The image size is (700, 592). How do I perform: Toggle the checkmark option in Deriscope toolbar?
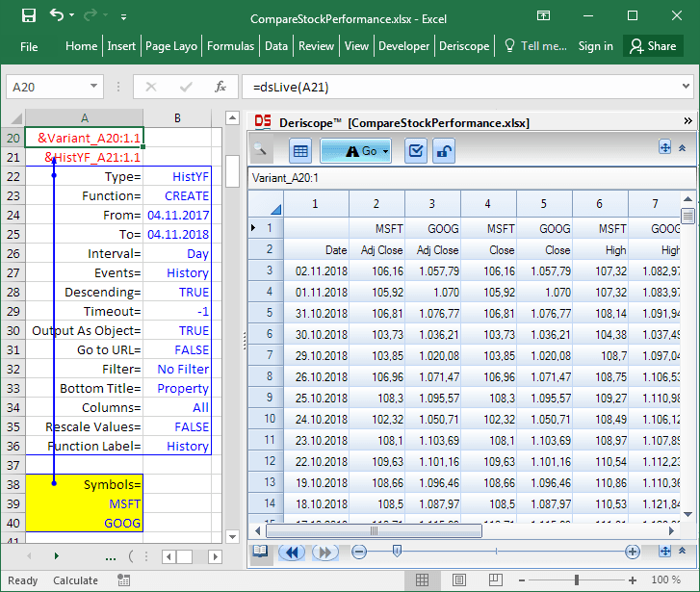416,151
